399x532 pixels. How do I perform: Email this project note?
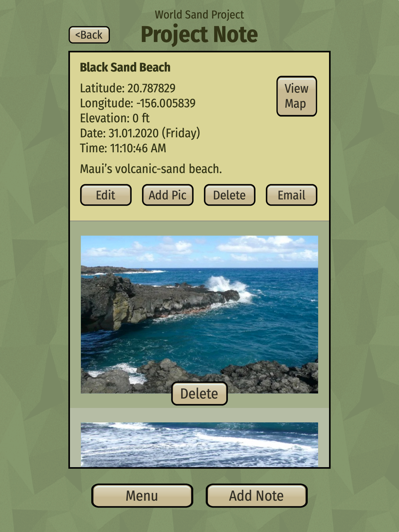coord(291,195)
